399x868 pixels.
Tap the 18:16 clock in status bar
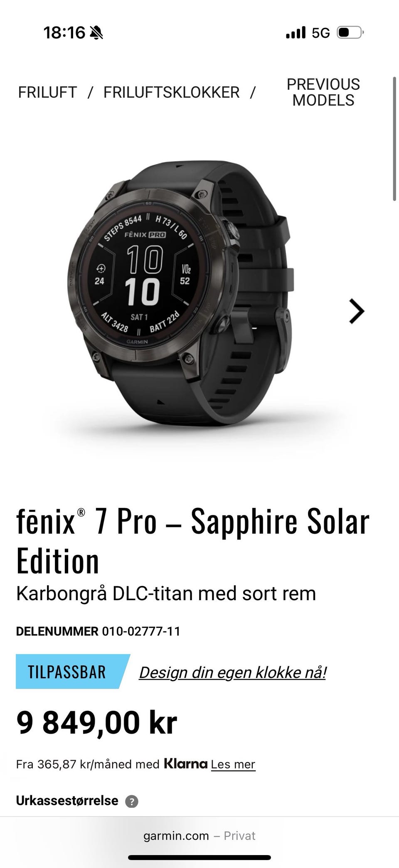coord(64,32)
